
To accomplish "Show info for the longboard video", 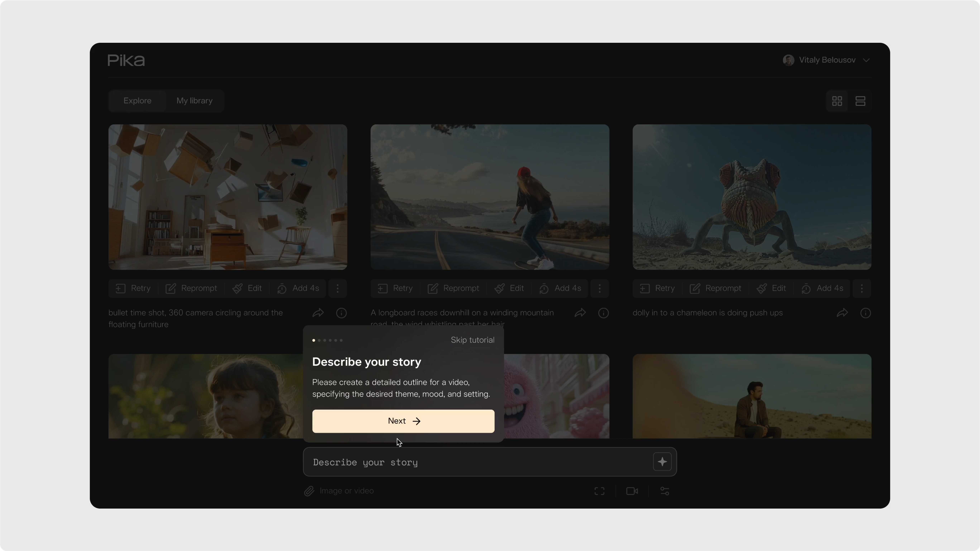I will 603,313.
